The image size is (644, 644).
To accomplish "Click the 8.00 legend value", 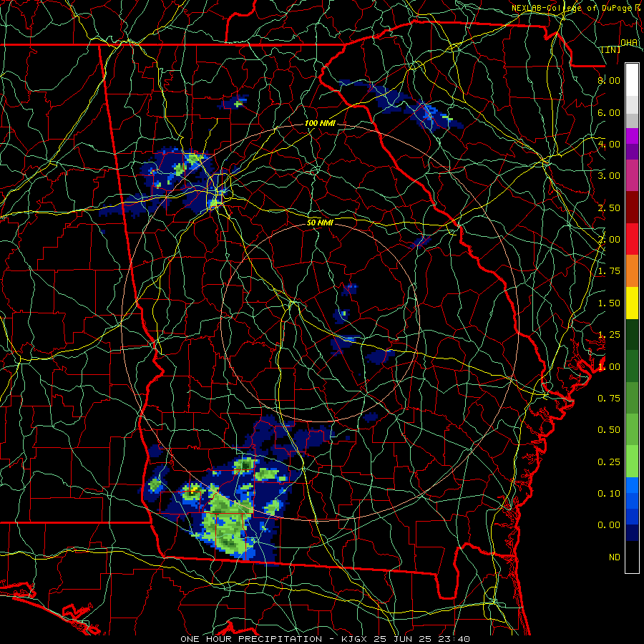I will (x=609, y=80).
